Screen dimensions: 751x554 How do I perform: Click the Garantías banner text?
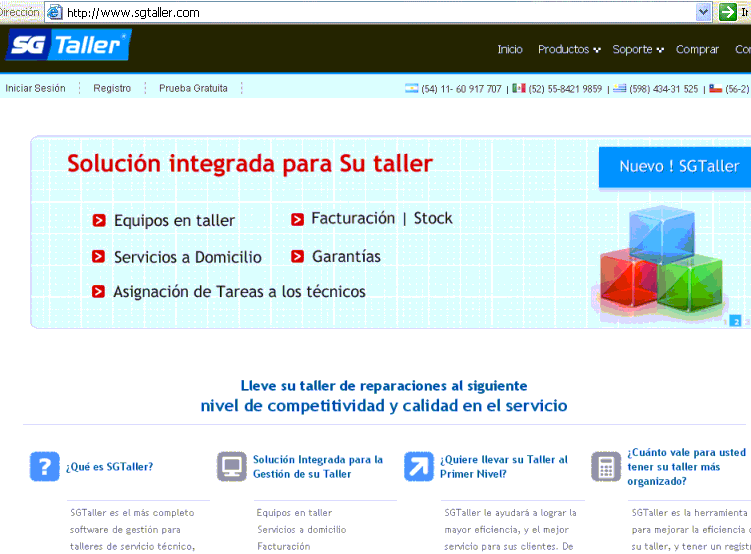[x=346, y=257]
